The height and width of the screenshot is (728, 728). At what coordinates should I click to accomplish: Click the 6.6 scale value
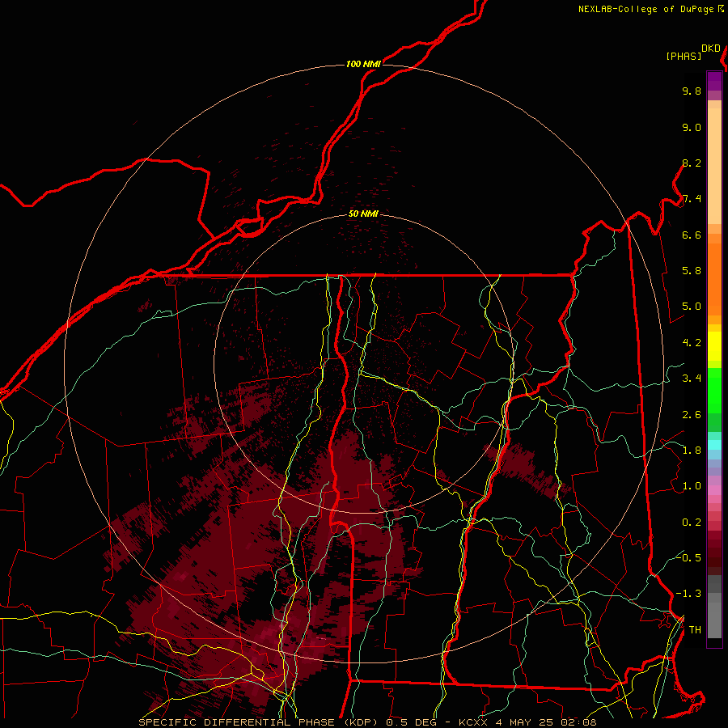coord(692,235)
